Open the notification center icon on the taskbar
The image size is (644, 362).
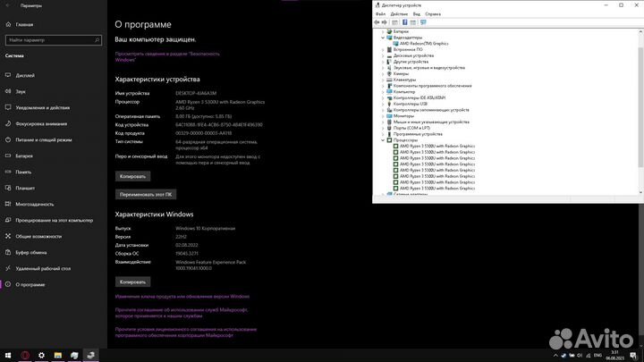[633, 356]
